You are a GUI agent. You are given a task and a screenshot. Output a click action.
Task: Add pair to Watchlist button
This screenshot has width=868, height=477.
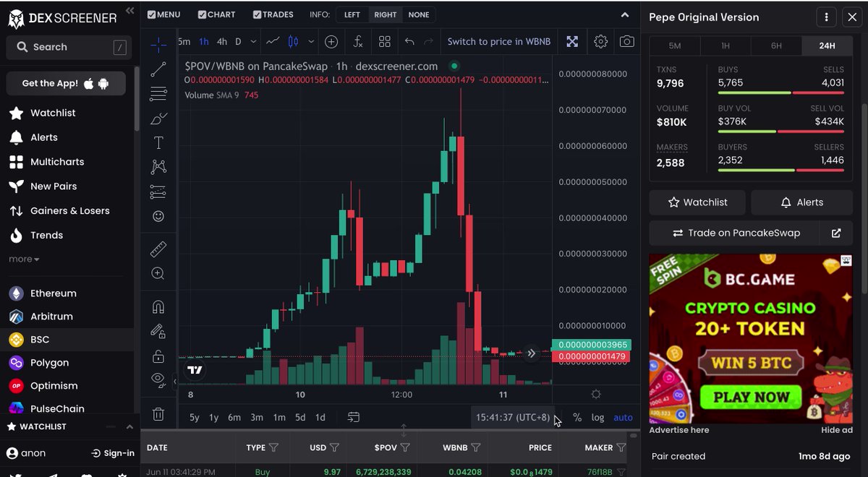tap(697, 202)
